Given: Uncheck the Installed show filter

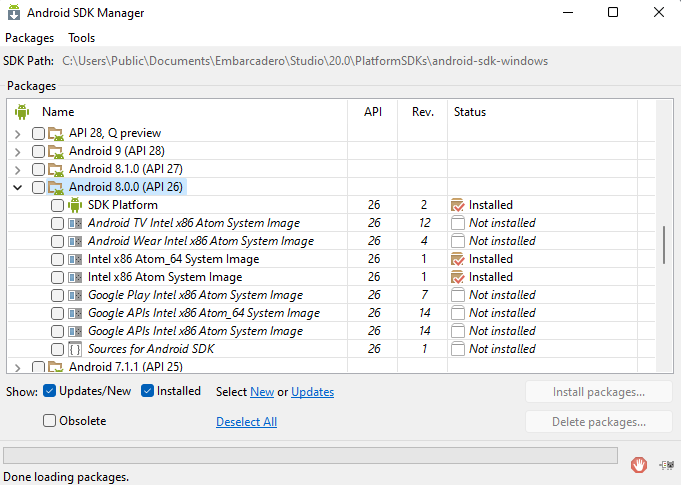Looking at the screenshot, I should 147,391.
